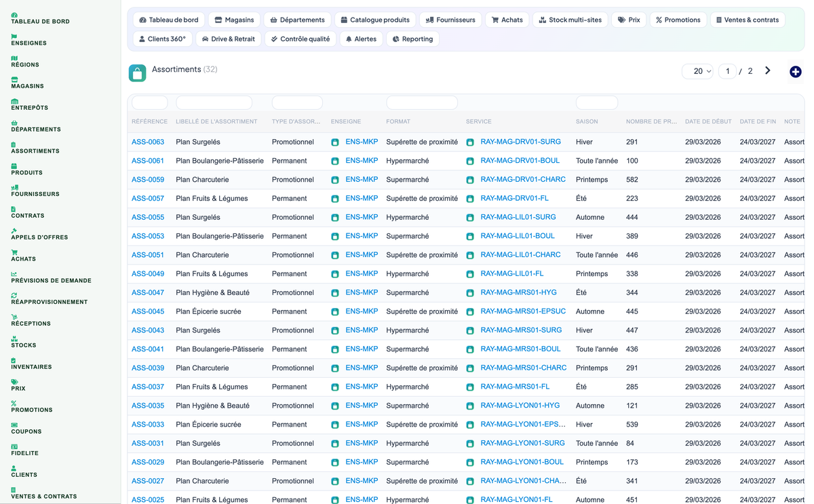This screenshot has width=814, height=504.
Task: Open Fournisseurs in the sidebar
Action: pyautogui.click(x=35, y=191)
